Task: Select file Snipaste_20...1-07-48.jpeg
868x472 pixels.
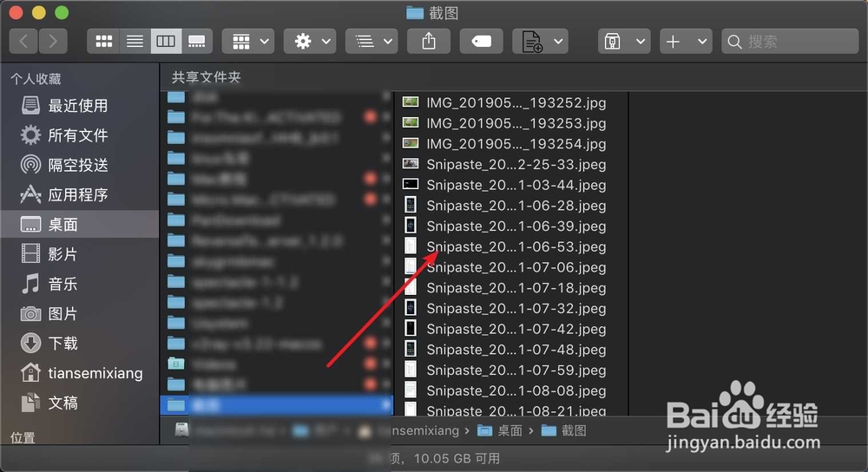Action: pyautogui.click(x=510, y=350)
